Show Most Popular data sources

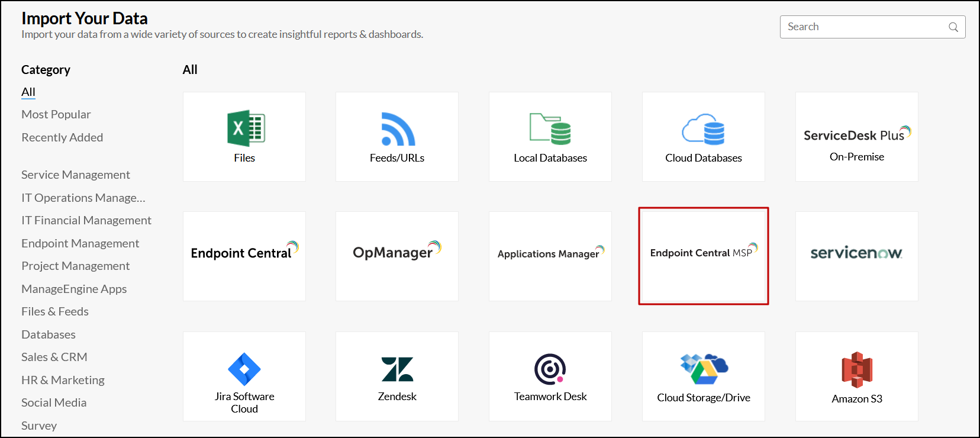(x=56, y=114)
